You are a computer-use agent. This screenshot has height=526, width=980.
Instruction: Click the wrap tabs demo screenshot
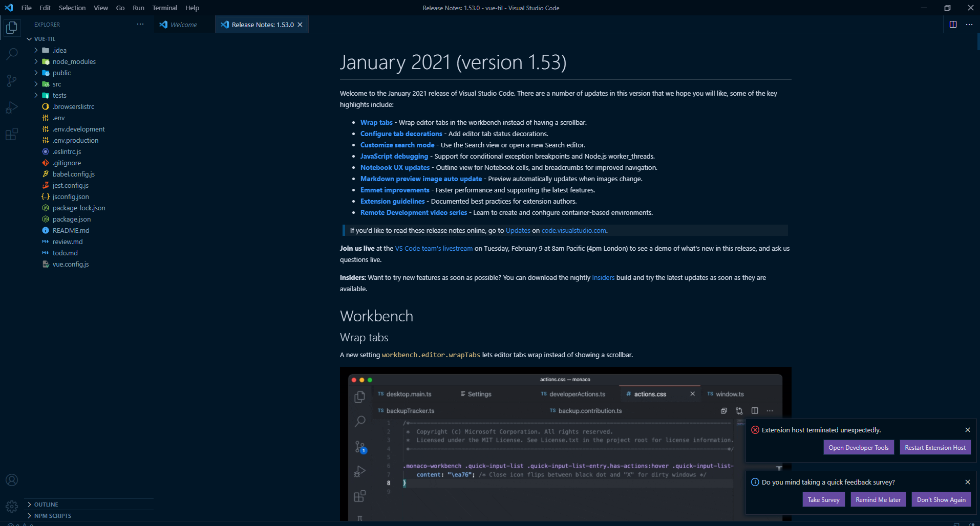coord(565,444)
